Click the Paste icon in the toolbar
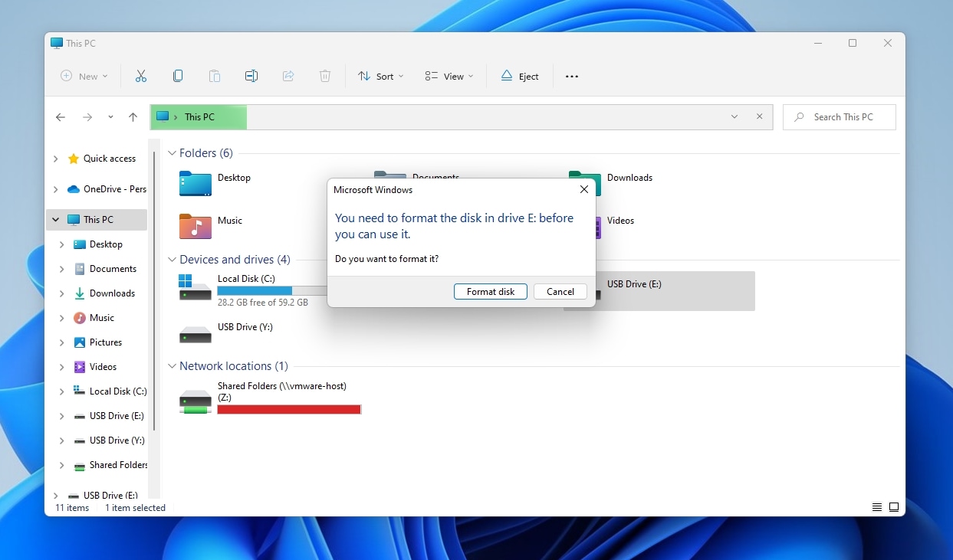953x560 pixels. coord(215,76)
